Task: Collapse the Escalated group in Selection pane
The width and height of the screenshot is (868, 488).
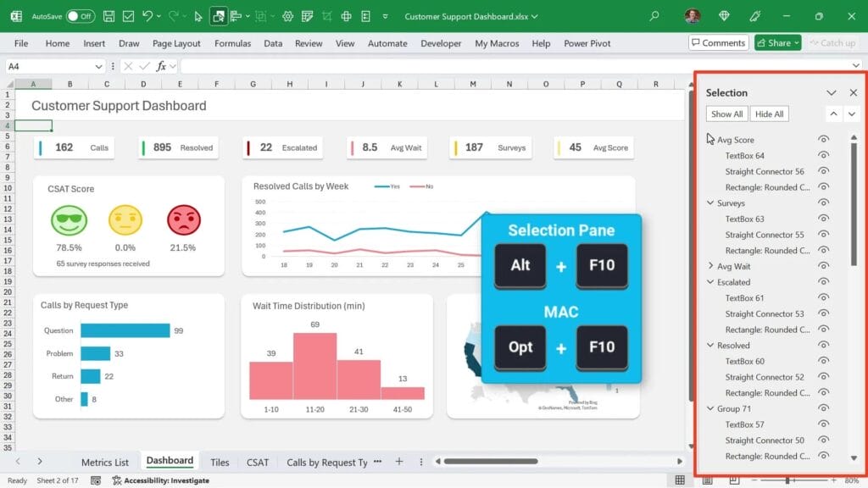Action: [x=710, y=282]
